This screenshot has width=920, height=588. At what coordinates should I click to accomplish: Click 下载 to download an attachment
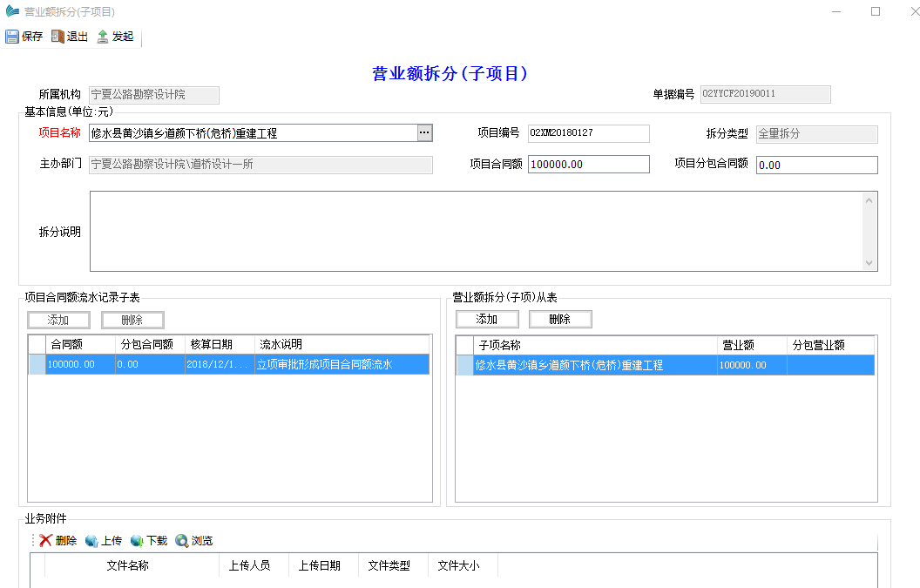[149, 540]
